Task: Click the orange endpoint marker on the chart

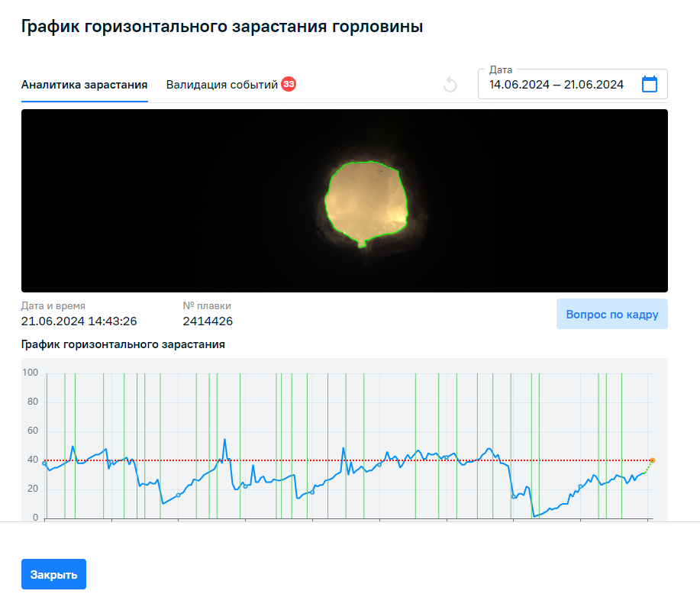Action: (x=653, y=460)
